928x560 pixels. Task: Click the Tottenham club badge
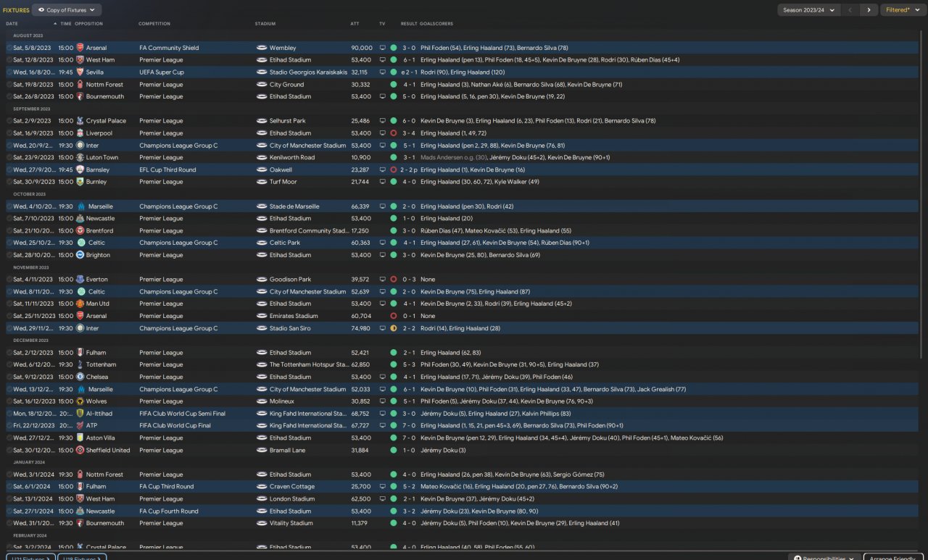[x=80, y=364]
